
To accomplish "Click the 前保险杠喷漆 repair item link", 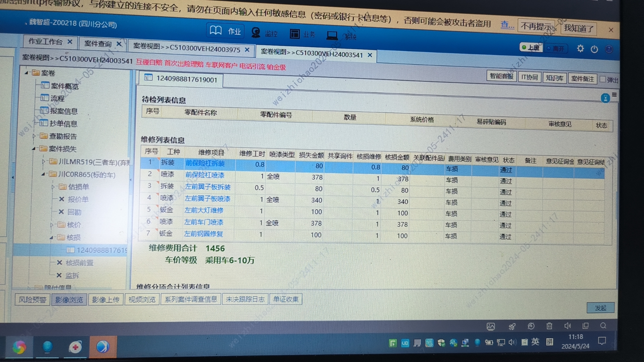I will coord(205,175).
